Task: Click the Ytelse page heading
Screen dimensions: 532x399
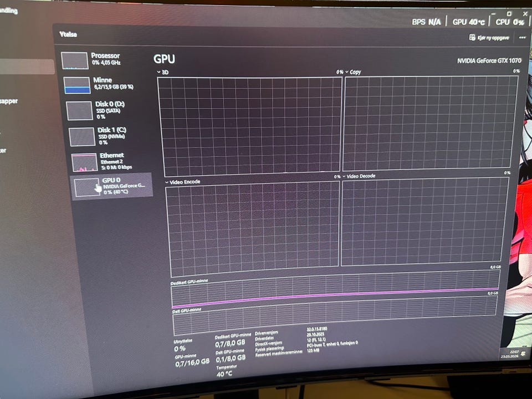Action: [x=68, y=34]
